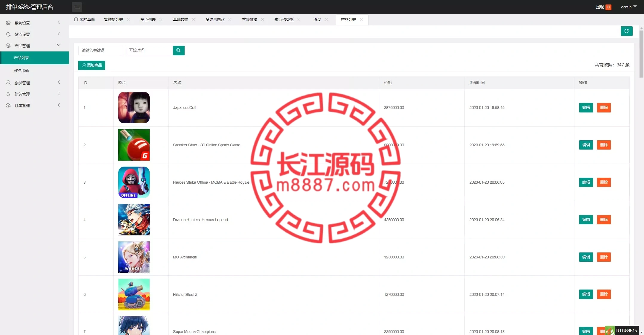Screen dimensions: 644x335
Task: Open the JapaneseDoll product image
Action: click(x=134, y=107)
